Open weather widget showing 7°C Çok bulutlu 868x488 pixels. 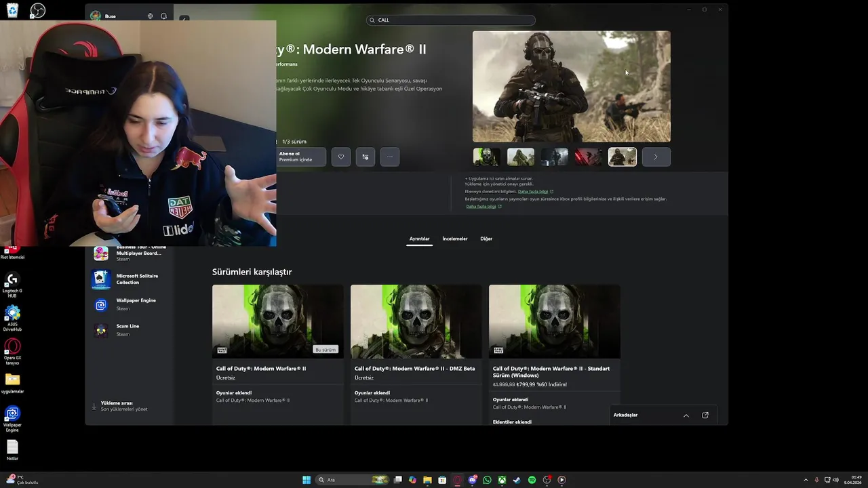tap(22, 480)
